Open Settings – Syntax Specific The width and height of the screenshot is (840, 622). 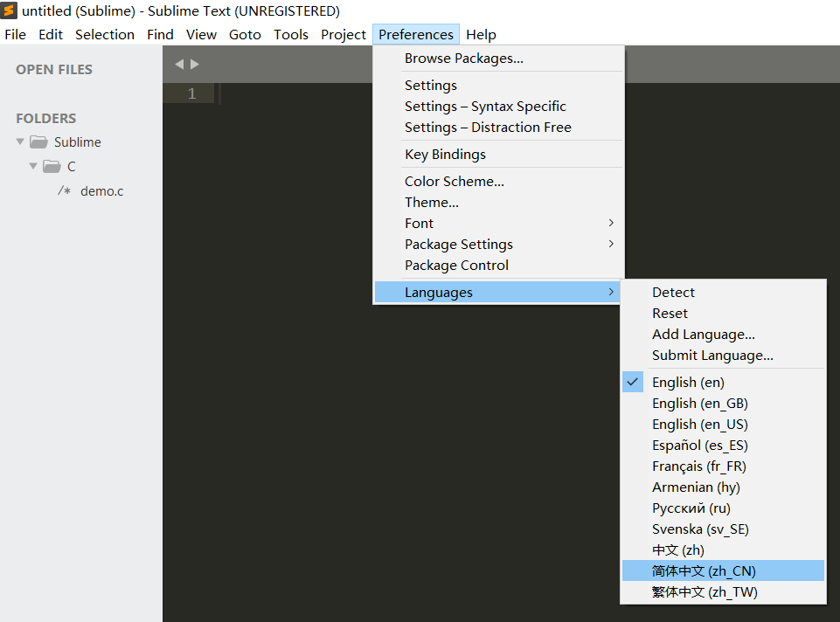click(x=498, y=106)
